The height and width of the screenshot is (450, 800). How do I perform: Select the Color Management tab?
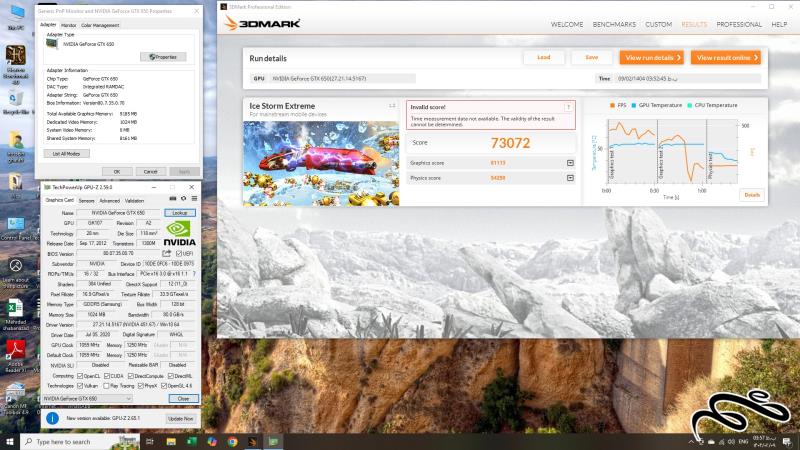point(100,25)
